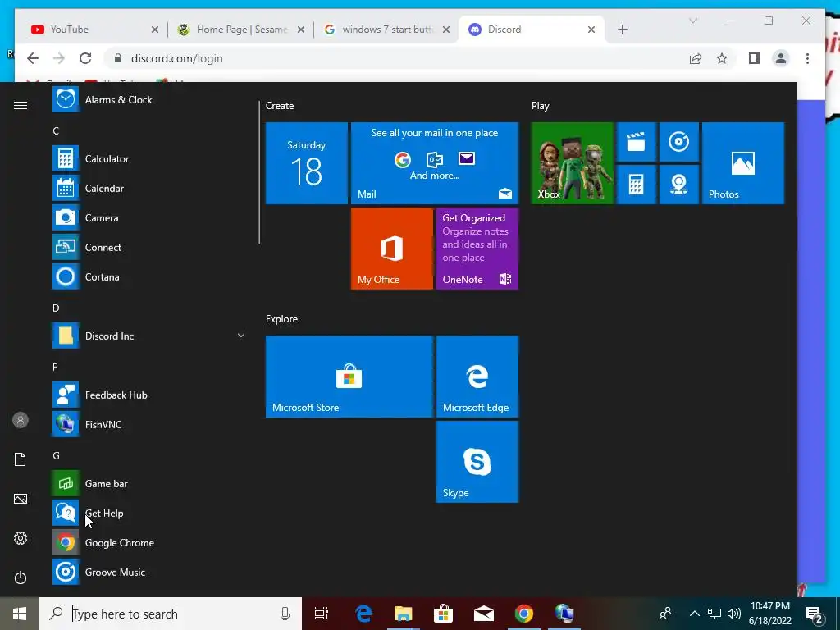Open Pictures from the Start sidebar

[21, 499]
